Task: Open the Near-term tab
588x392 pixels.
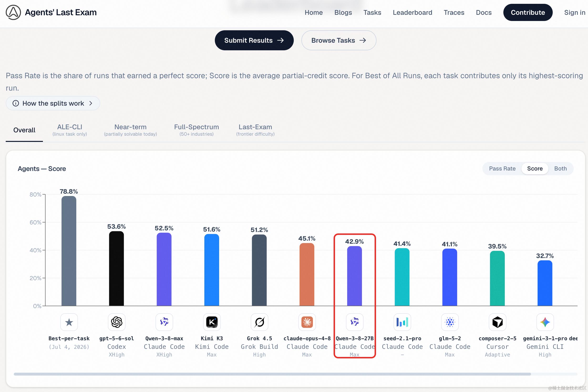Action: click(x=130, y=130)
